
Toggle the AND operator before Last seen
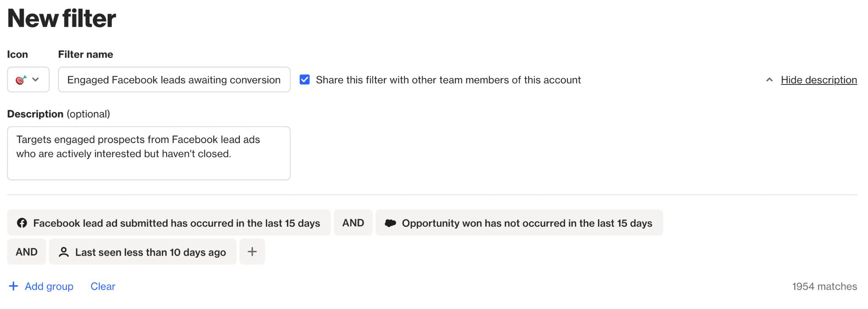click(x=27, y=252)
